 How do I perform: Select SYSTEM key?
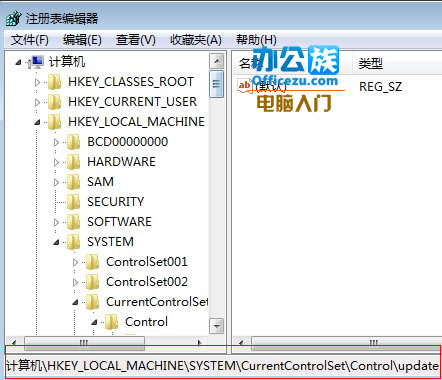(x=110, y=242)
